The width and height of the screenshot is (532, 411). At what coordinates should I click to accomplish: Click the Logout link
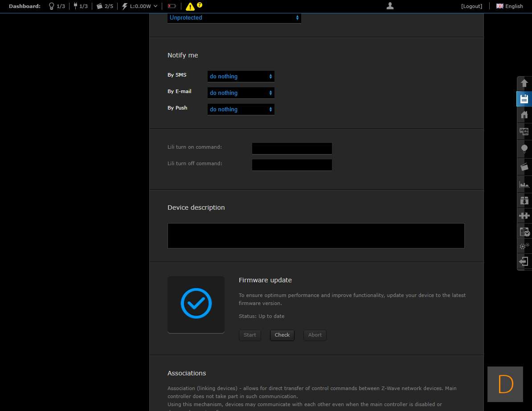coord(471,6)
